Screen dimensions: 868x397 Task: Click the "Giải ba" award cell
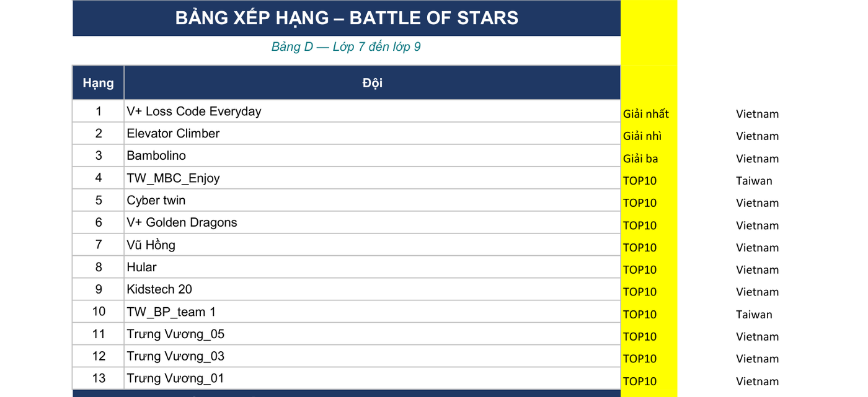649,159
